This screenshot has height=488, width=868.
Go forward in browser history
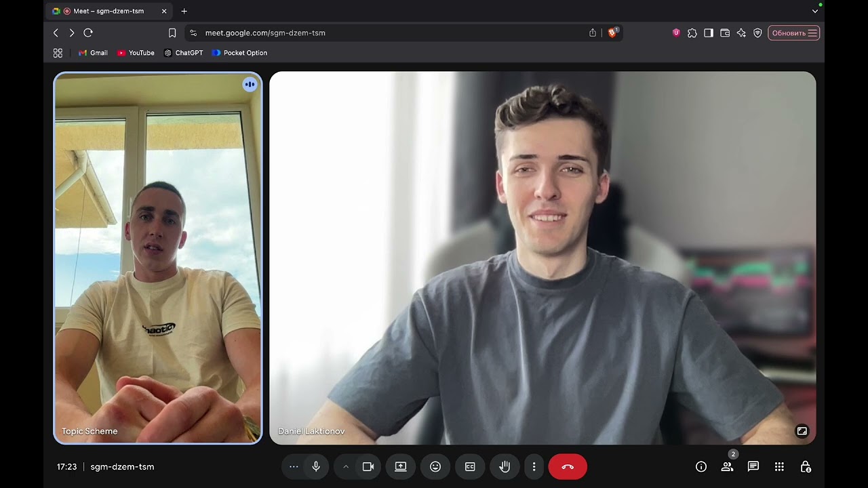pos(72,33)
